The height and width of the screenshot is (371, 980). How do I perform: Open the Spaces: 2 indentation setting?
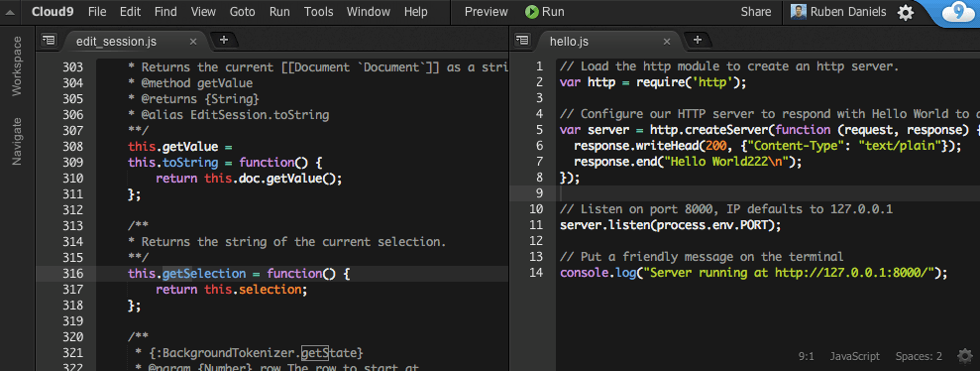[x=919, y=356]
